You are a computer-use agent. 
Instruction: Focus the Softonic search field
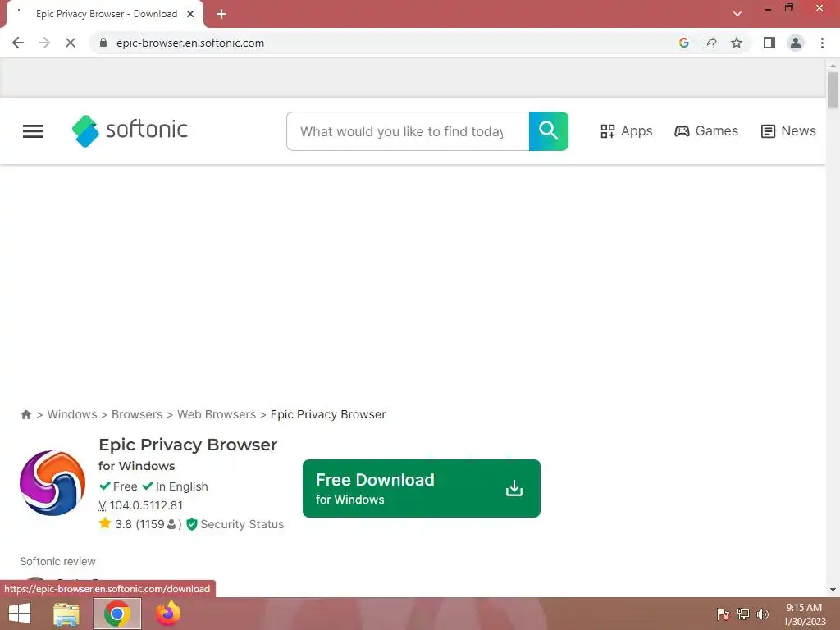408,130
